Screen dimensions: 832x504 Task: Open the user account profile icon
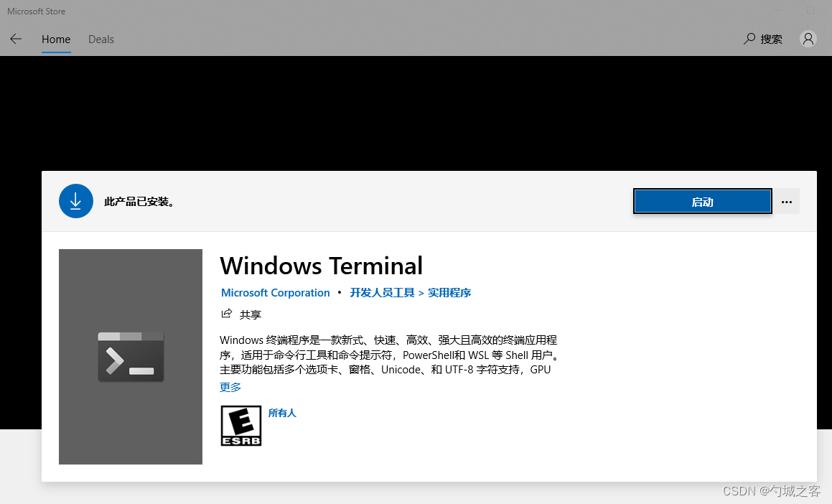point(808,39)
